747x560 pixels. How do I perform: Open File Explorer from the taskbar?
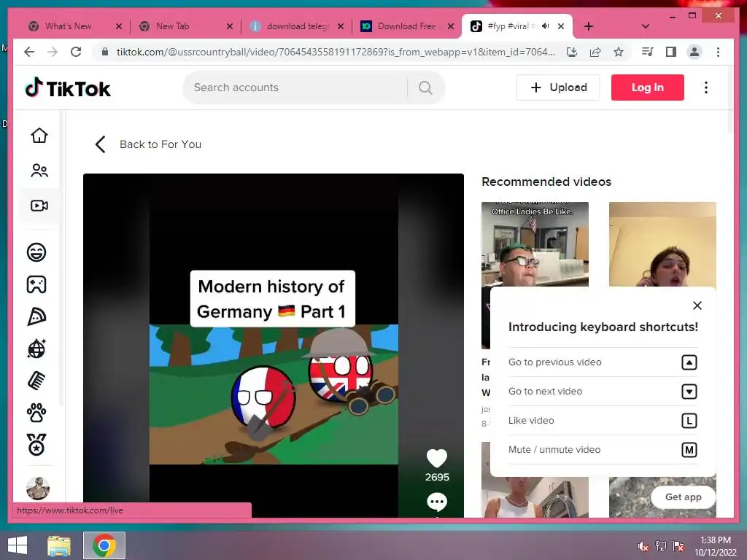point(59,545)
